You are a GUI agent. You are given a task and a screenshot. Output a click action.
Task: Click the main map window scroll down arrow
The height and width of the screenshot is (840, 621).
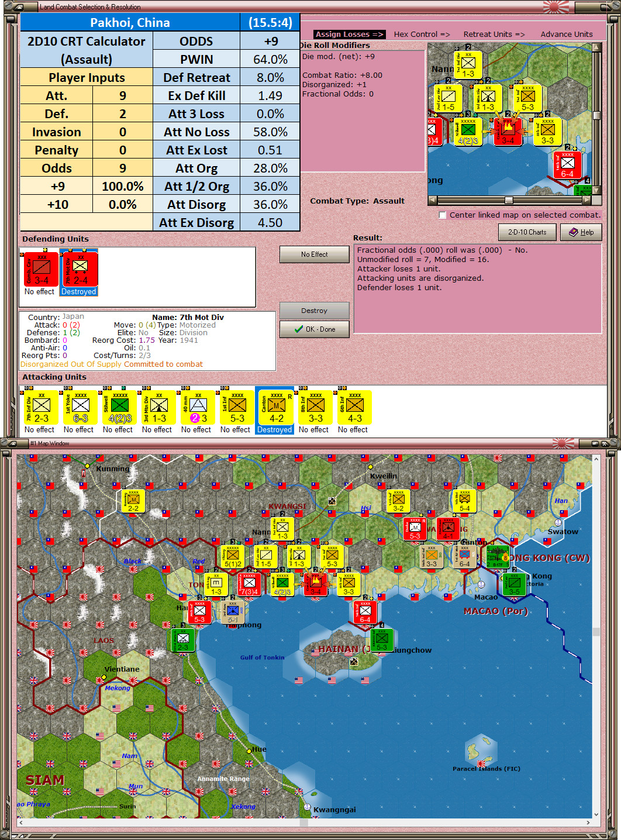tap(596, 814)
